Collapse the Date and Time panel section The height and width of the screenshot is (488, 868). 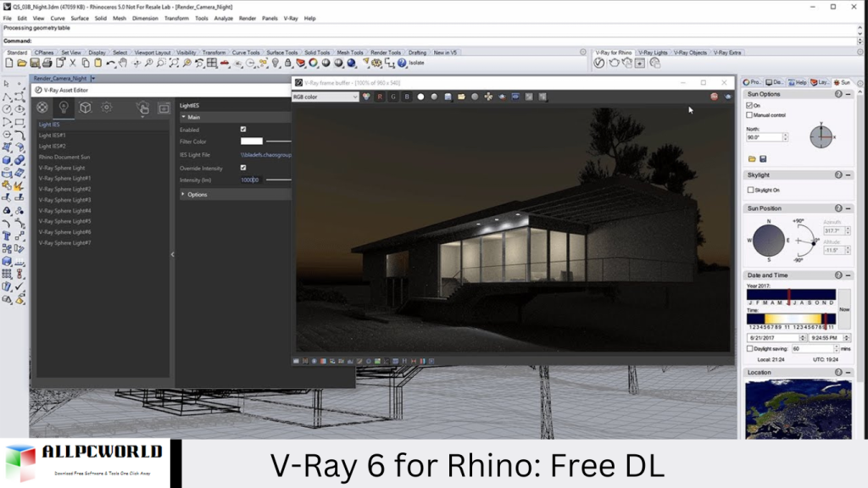[x=848, y=275]
